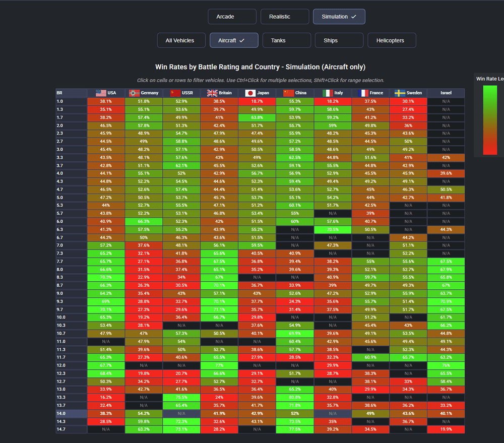Click Israel's 19.9% cell at BR 14.7
The height and width of the screenshot is (443, 504).
point(446,429)
